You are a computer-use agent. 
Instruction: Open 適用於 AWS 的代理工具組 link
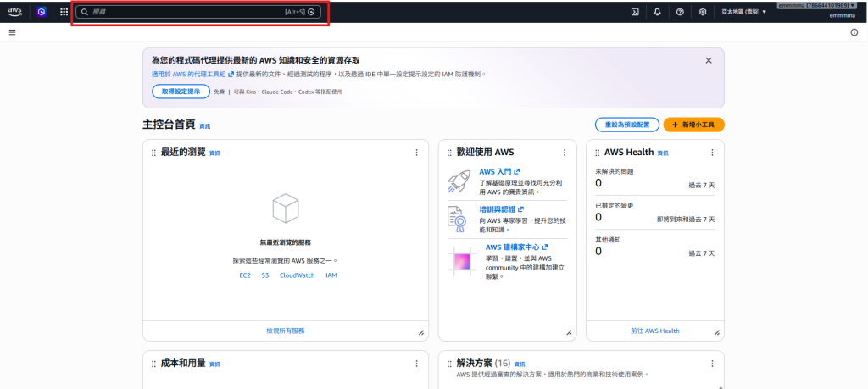click(192, 74)
